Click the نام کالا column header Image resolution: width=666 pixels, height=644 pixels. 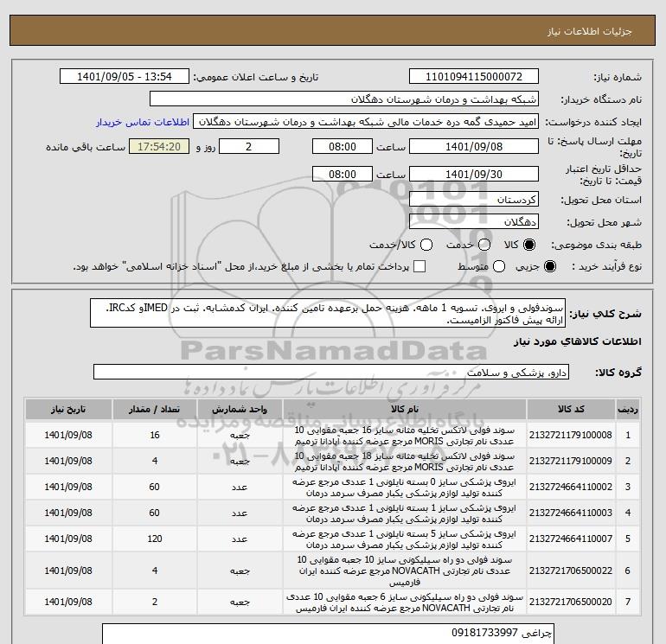[x=405, y=409]
